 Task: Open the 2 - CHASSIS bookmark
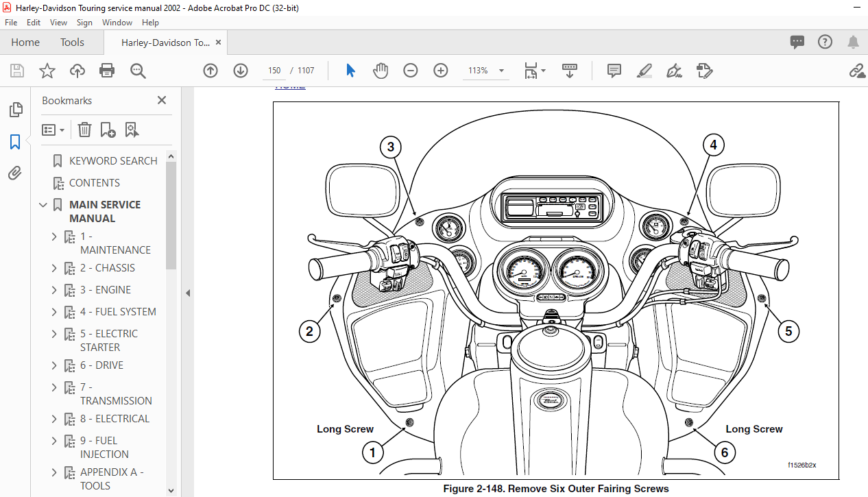(x=108, y=268)
